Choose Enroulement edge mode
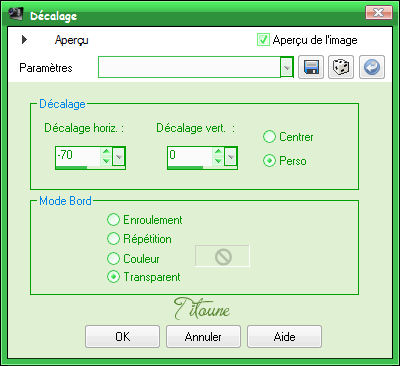The image size is (400, 366). [x=113, y=220]
